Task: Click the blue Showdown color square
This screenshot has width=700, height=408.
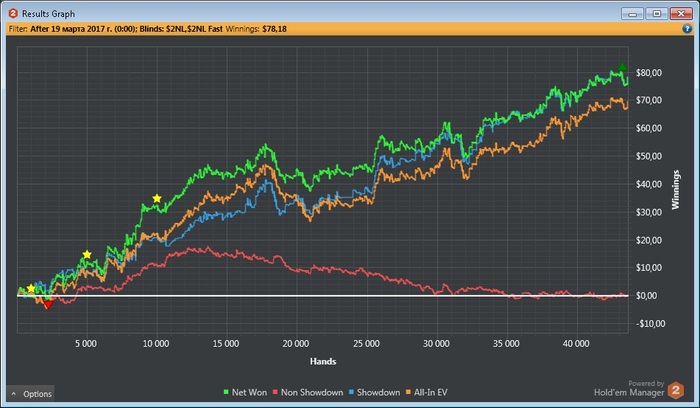Action: coord(351,392)
